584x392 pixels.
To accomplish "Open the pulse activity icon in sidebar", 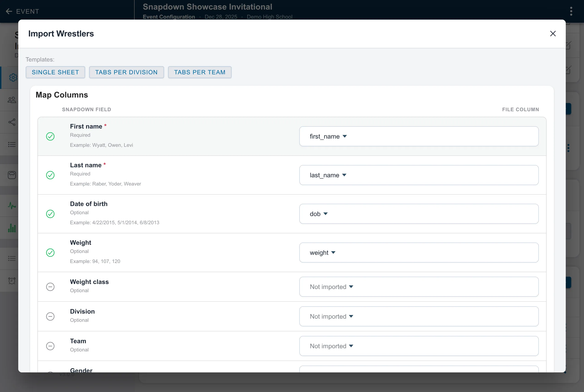I will point(12,206).
